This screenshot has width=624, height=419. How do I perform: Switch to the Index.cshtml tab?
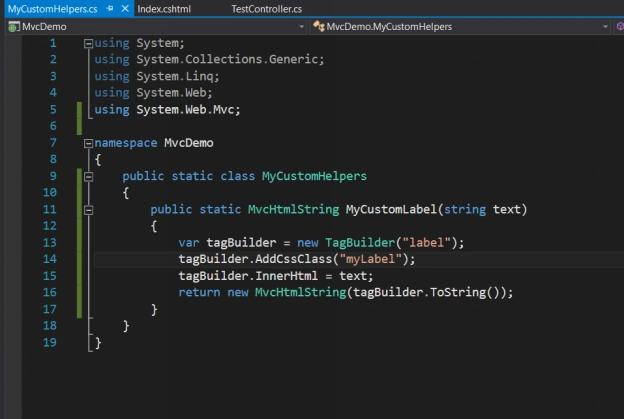pyautogui.click(x=164, y=9)
